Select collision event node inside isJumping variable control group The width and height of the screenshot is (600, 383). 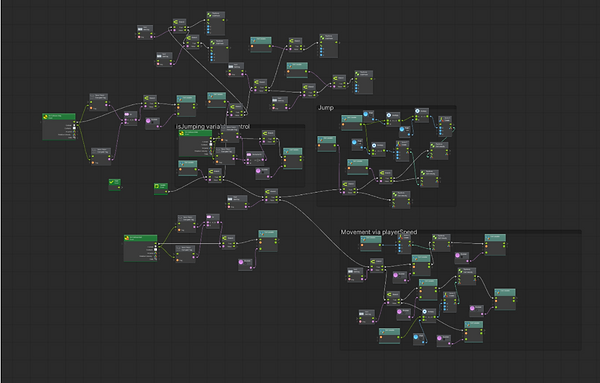click(195, 143)
